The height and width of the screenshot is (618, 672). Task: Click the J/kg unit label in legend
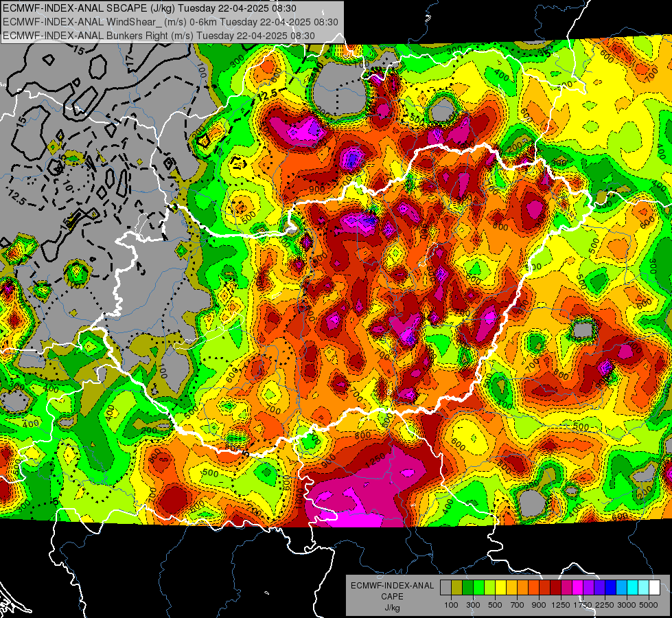tap(392, 608)
